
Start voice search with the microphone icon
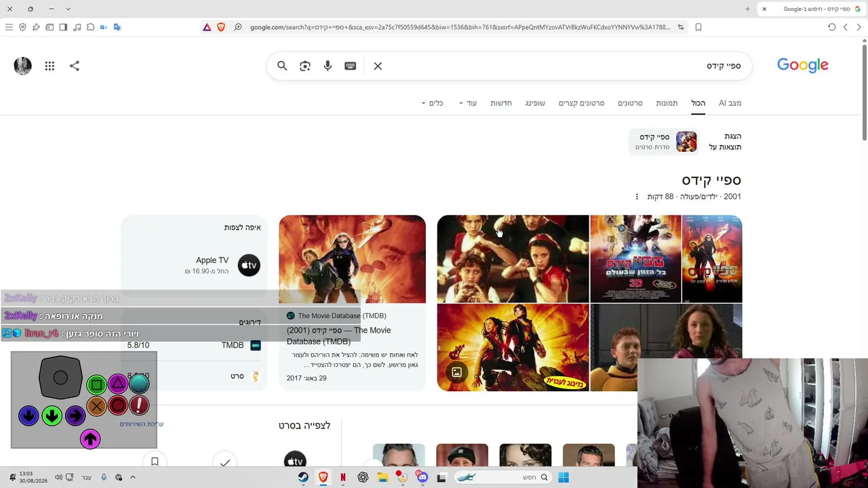point(328,66)
